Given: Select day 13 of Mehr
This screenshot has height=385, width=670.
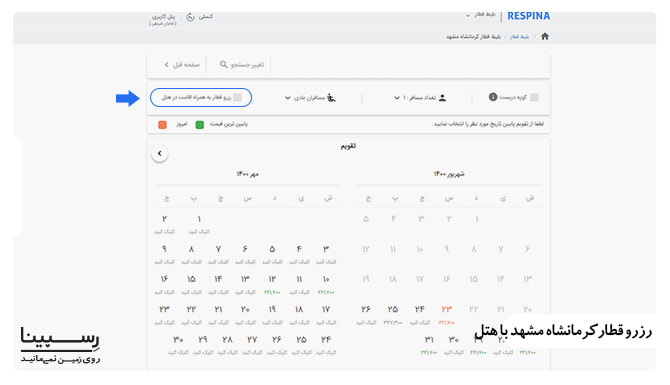Looking at the screenshot, I should click(245, 284).
